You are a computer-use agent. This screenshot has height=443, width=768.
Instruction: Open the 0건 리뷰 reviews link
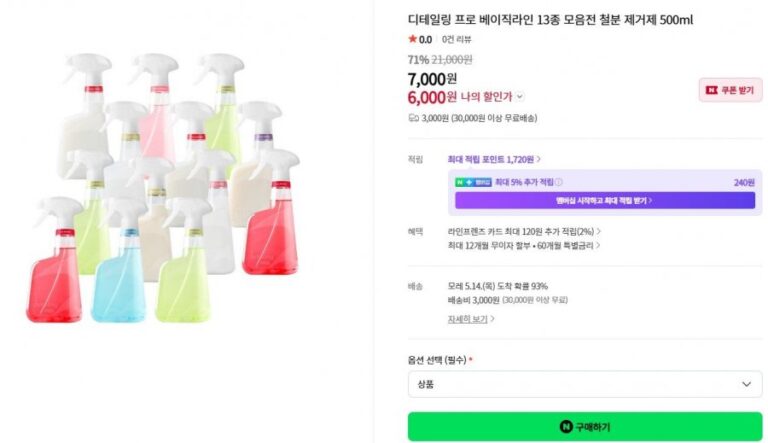(456, 39)
